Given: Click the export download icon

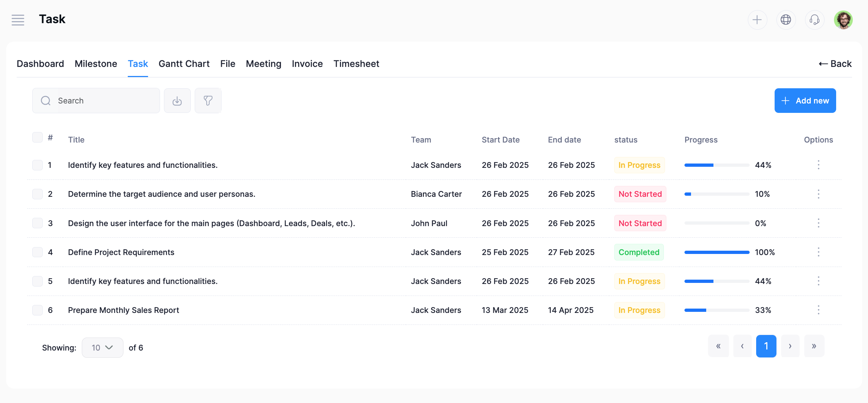Looking at the screenshot, I should pos(177,101).
